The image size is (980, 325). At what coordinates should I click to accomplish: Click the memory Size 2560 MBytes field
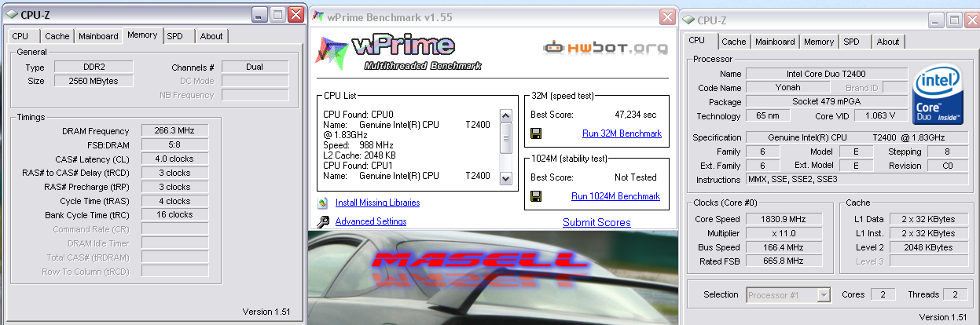pos(94,81)
